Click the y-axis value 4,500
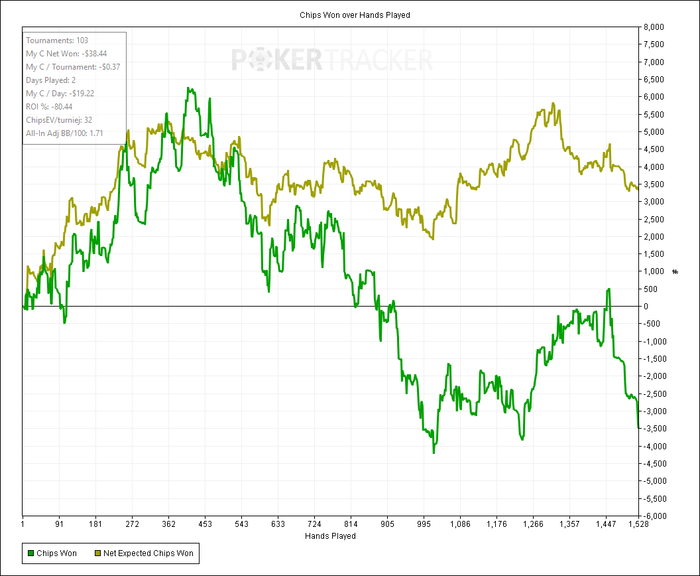This screenshot has height=576, width=700. point(654,150)
